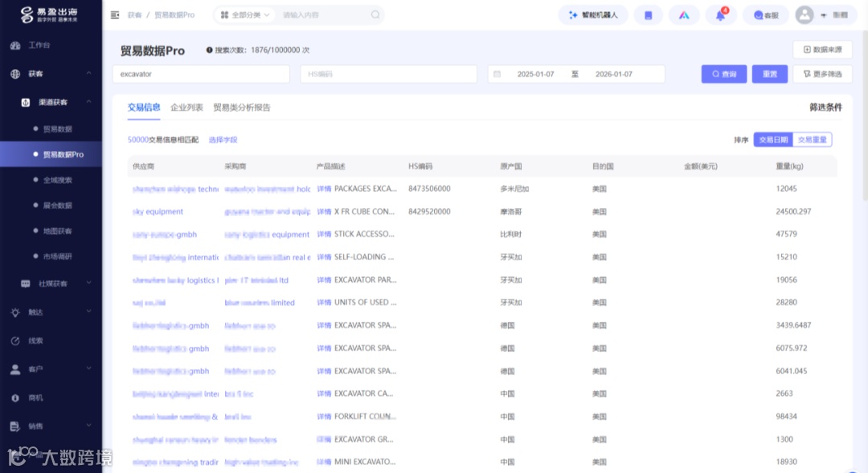This screenshot has height=473, width=868.
Task: Click the 筛选条件 label
Action: 825,108
